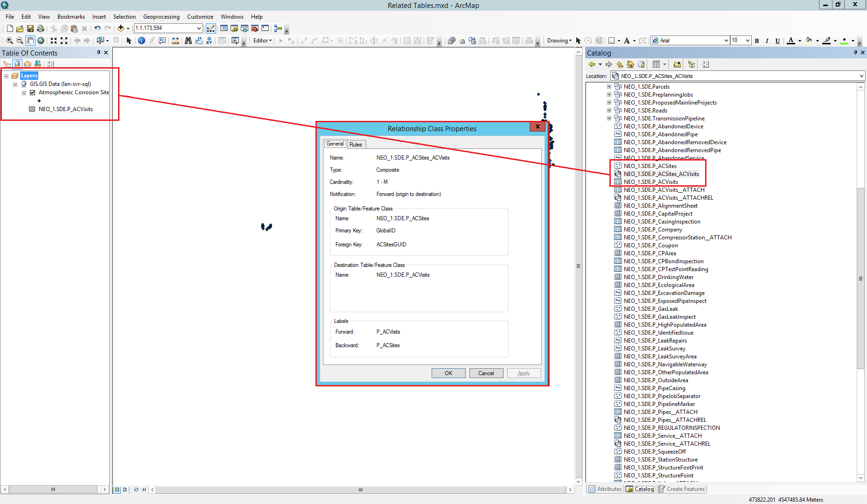Image resolution: width=867 pixels, height=504 pixels.
Task: Switch to the Create Features tab
Action: tap(682, 489)
